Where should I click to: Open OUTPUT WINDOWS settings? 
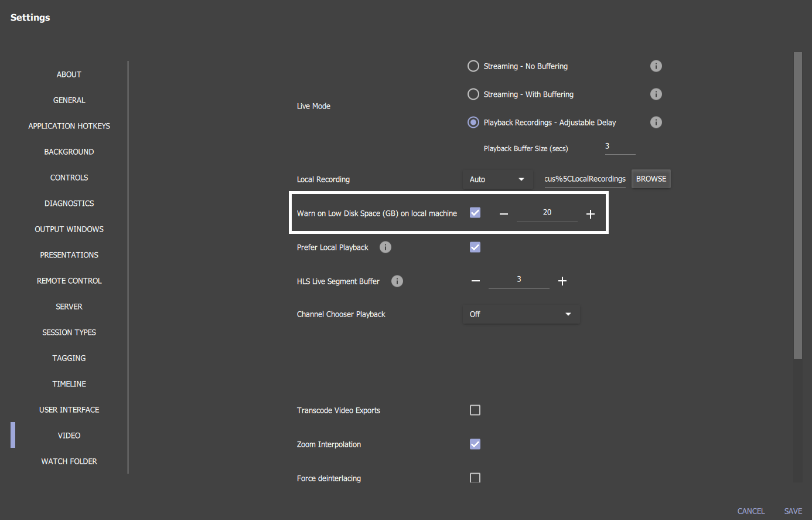[69, 229]
